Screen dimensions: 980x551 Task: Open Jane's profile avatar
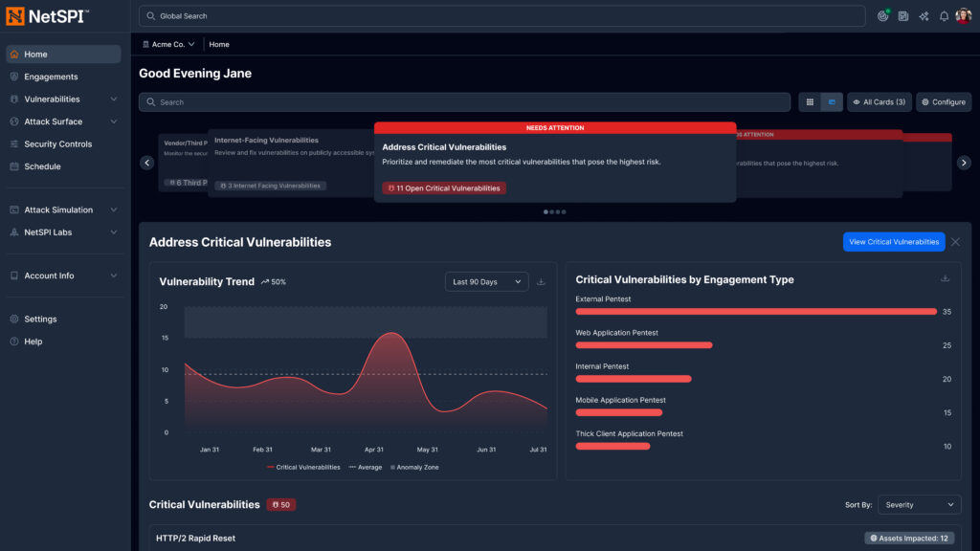(963, 16)
